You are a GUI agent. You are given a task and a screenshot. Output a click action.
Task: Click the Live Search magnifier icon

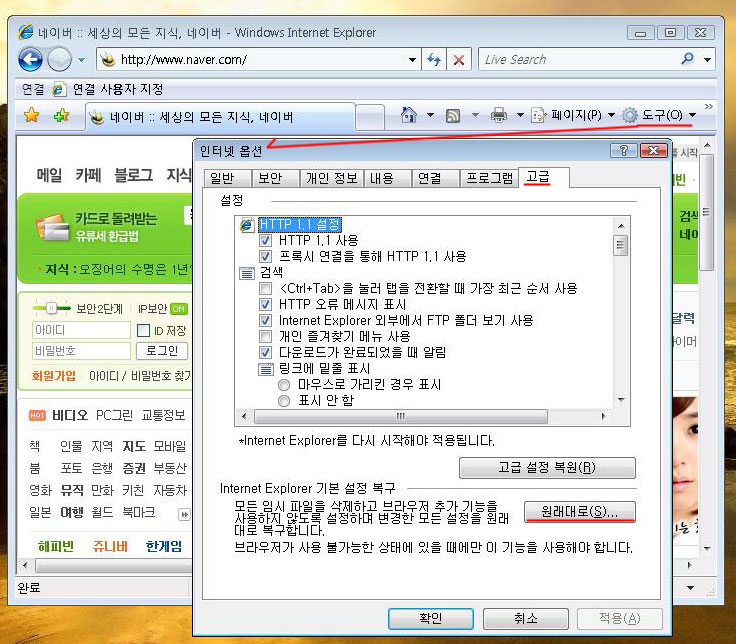tap(687, 59)
